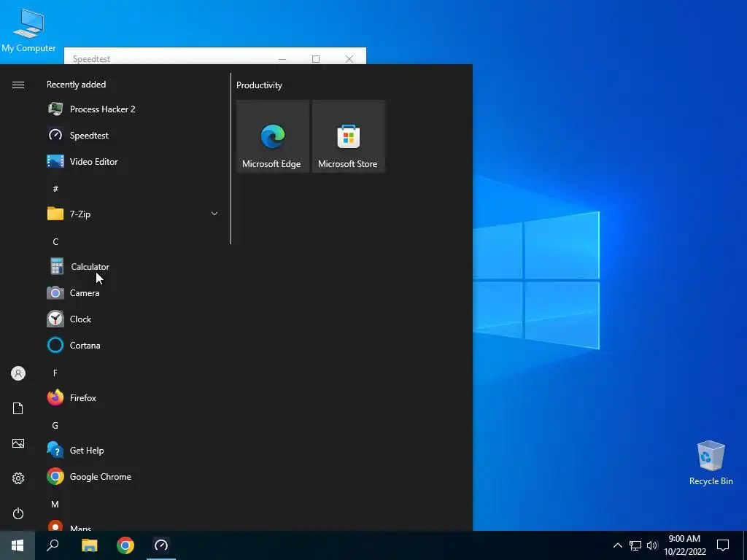Show hidden system tray icons
747x560 pixels.
pyautogui.click(x=617, y=545)
